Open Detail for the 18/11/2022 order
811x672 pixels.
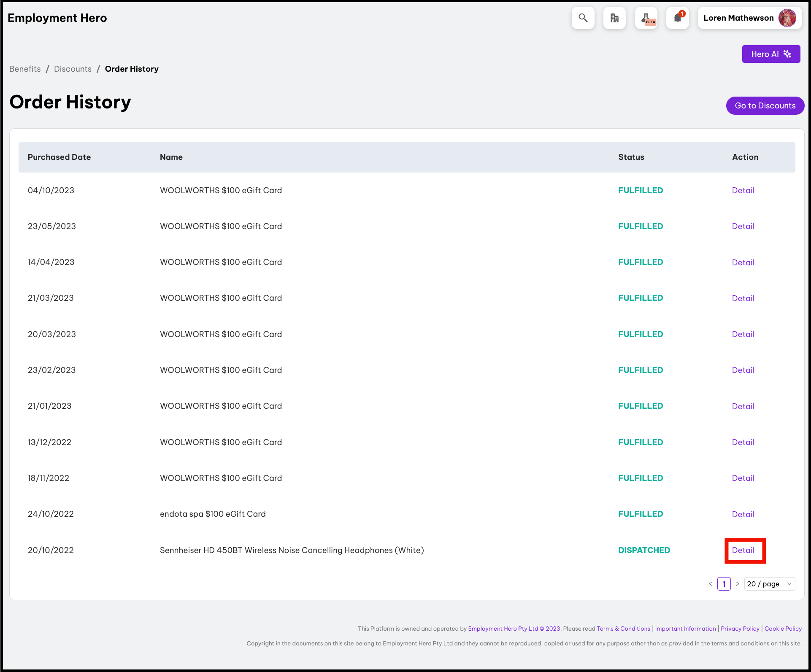click(x=743, y=478)
